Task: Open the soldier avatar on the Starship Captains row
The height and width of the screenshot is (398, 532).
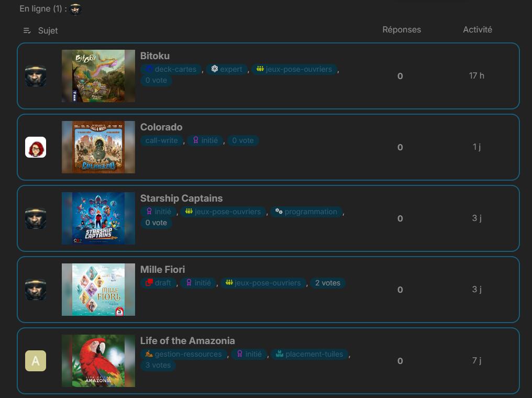Action: [x=36, y=218]
